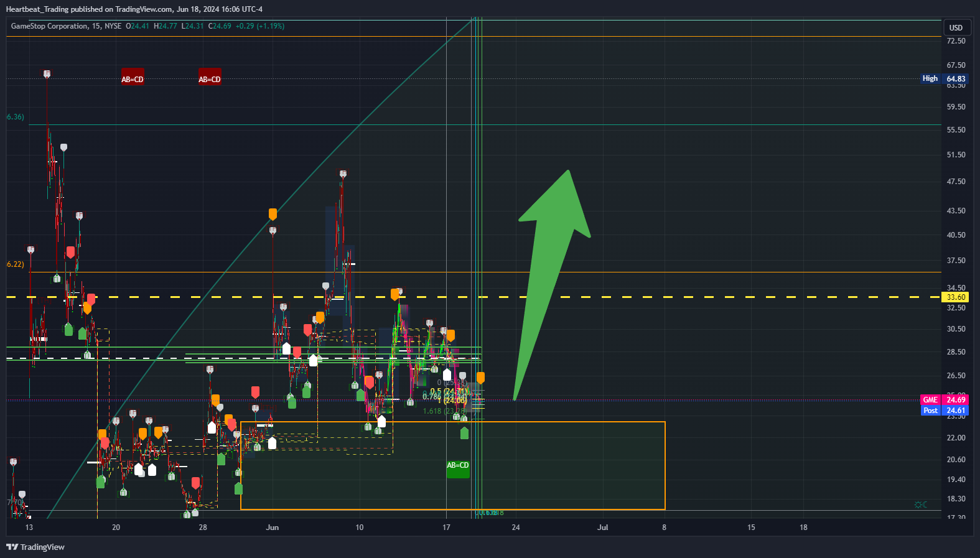
Task: Click the 40.50 price axis label
Action: point(956,235)
